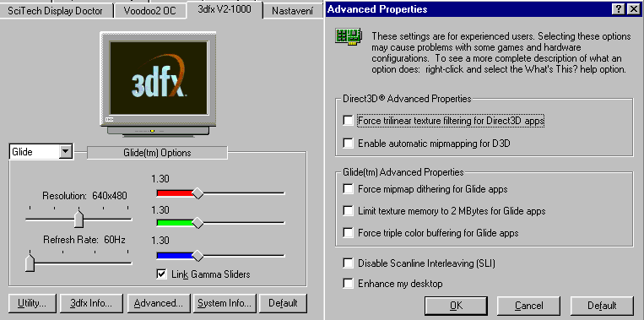
Task: Click Default button in 3dfx V2-1000 tab
Action: (283, 304)
